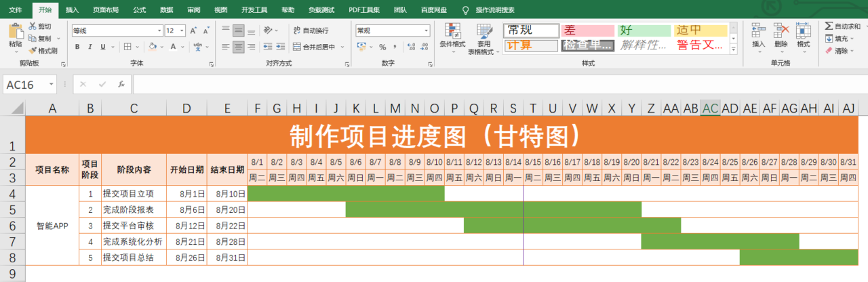
Task: Expand the Name Box dropdown arrow
Action: (x=52, y=84)
